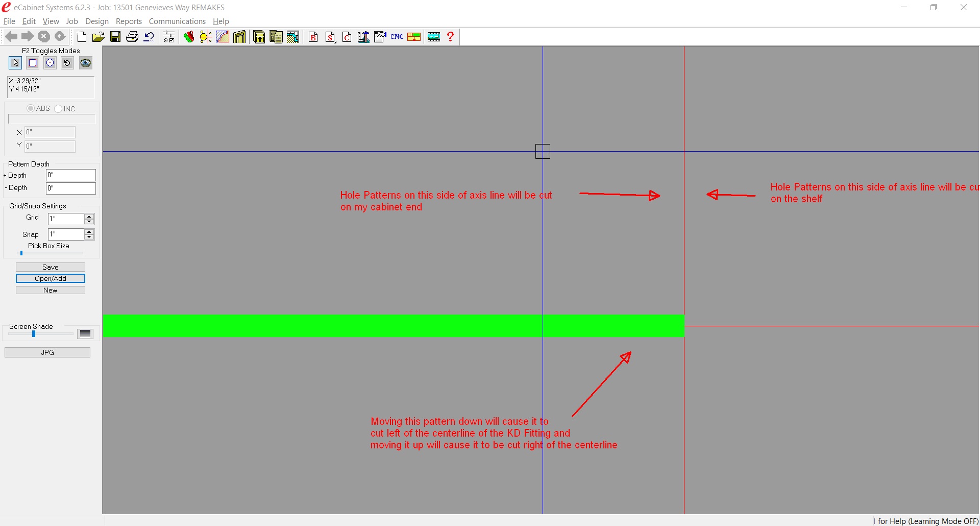980x526 pixels.
Task: Decrease the Grid value with down arrow
Action: click(x=89, y=222)
